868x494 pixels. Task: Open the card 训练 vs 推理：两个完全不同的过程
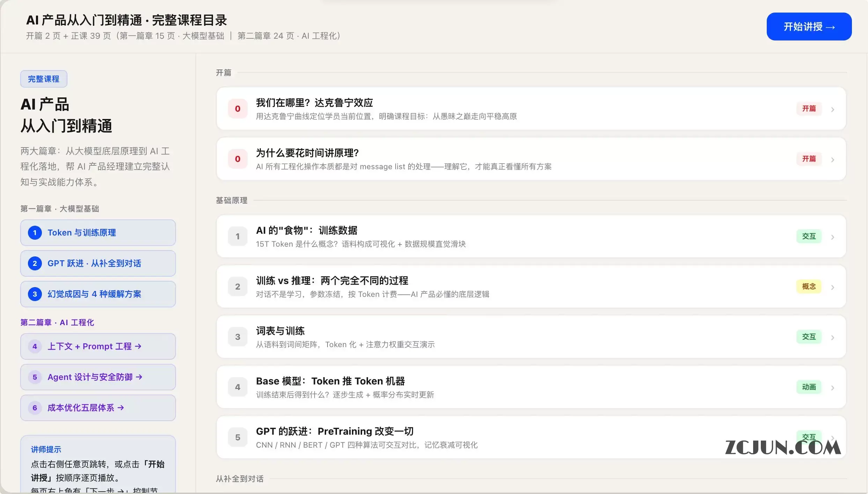coord(531,287)
